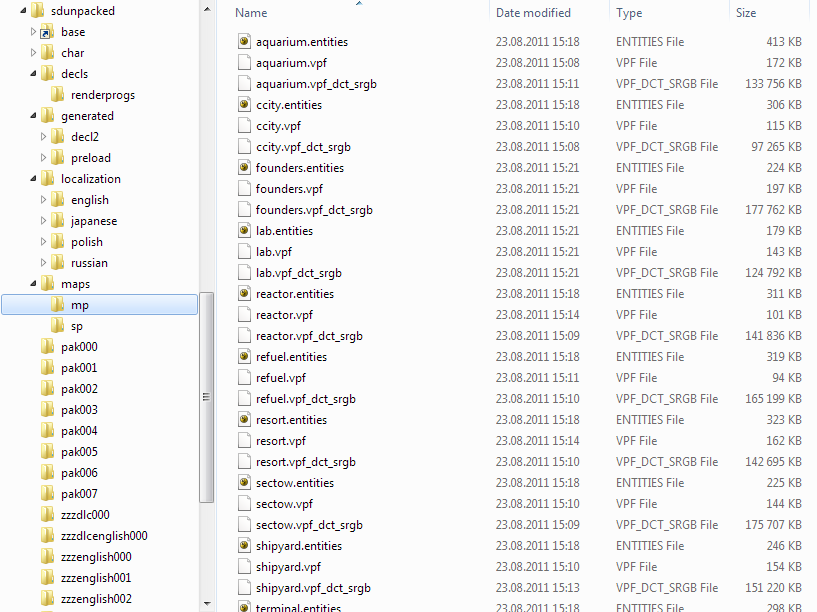Select the zzzdlc000 folder icon
The width and height of the screenshot is (817, 612).
[47, 515]
